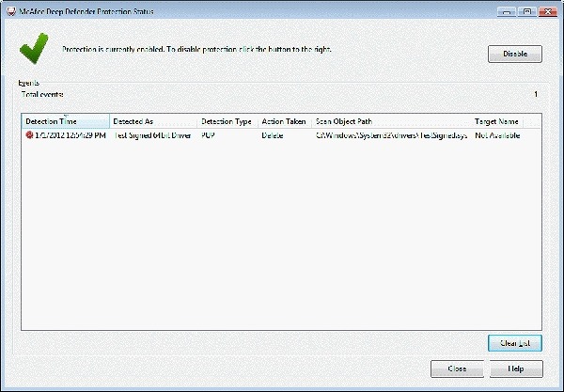Sort by the Detection Type column header
564x392 pixels.
pyautogui.click(x=227, y=121)
